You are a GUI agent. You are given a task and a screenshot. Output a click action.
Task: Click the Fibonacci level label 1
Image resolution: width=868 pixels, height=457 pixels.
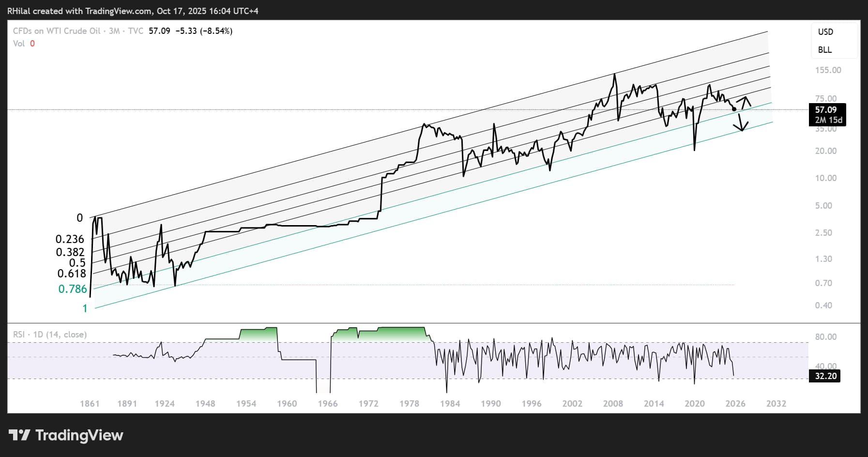[x=85, y=308]
